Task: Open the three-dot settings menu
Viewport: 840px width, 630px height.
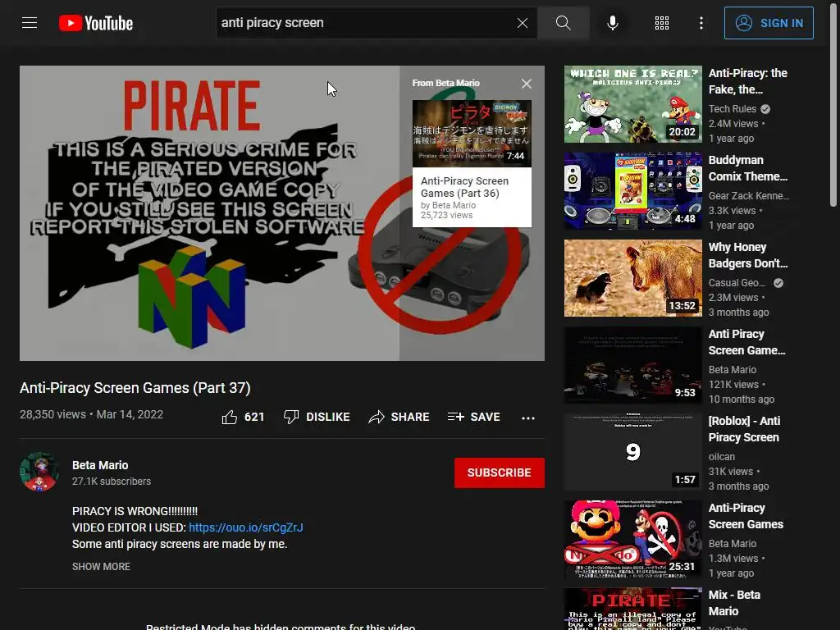Action: pyautogui.click(x=701, y=23)
